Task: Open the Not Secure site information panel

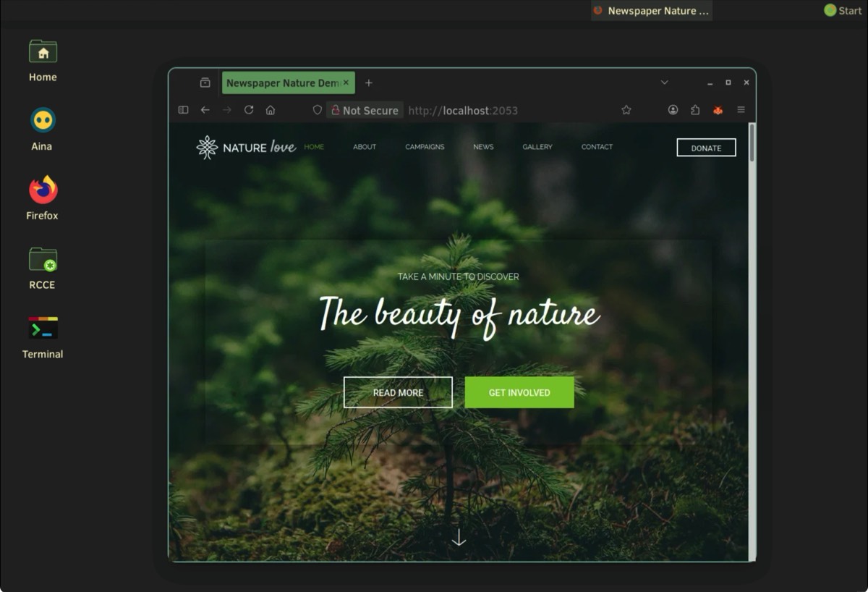Action: [364, 110]
